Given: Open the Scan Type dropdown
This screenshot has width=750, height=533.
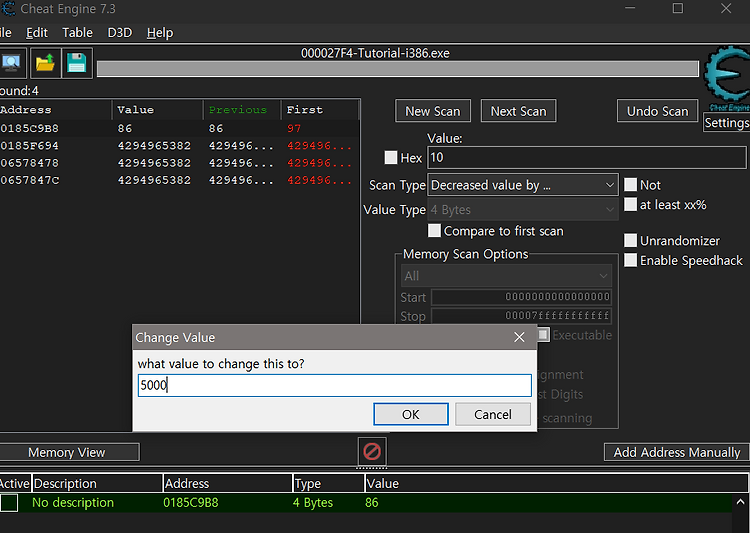Looking at the screenshot, I should pyautogui.click(x=522, y=185).
